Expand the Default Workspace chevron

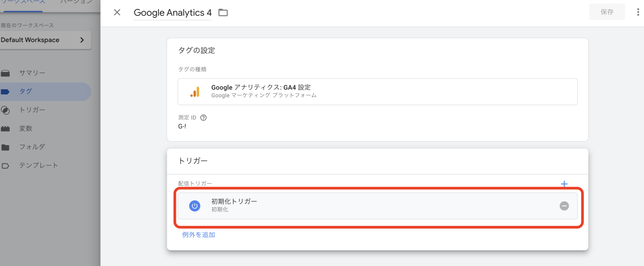[82, 40]
